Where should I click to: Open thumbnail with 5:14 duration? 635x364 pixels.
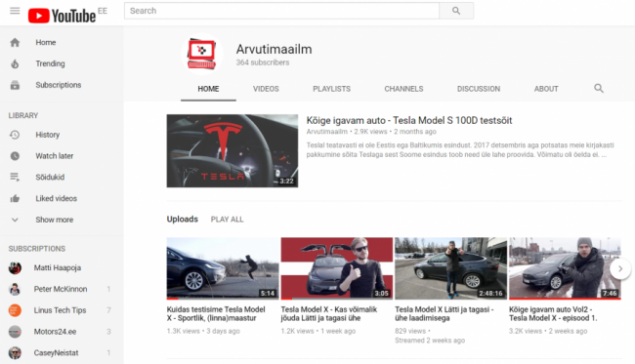coord(223,268)
